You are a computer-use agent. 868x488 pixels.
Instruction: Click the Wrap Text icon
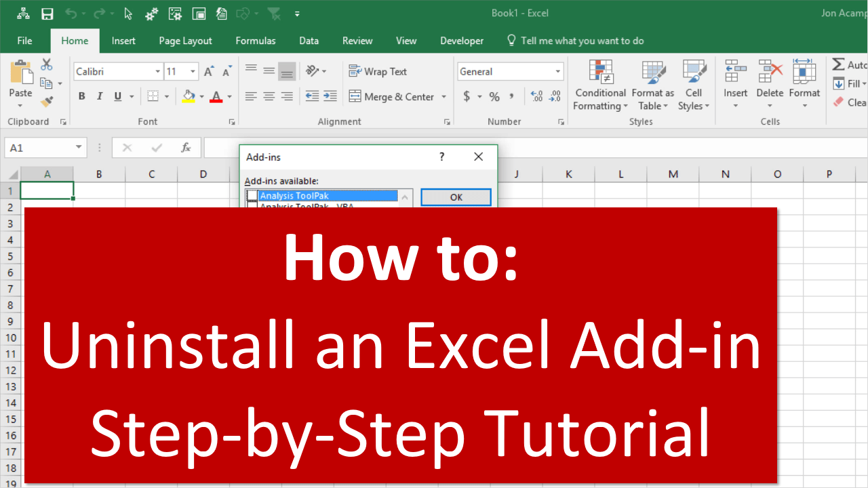tap(355, 70)
